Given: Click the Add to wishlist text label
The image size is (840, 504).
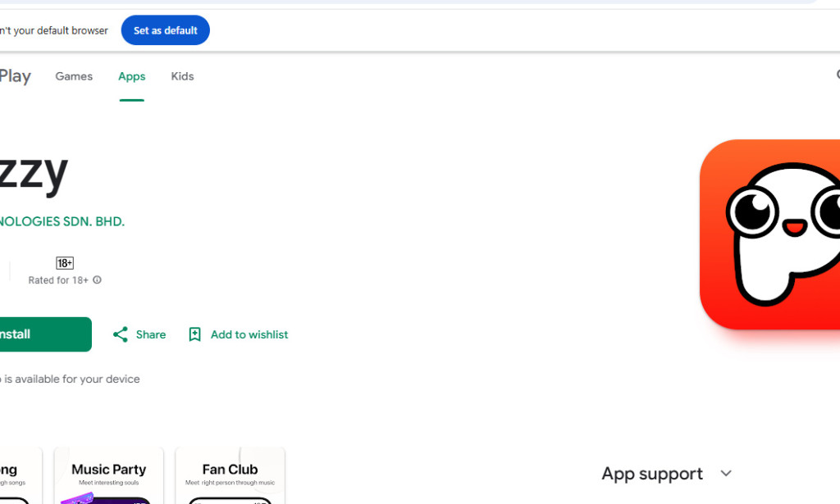Looking at the screenshot, I should pyautogui.click(x=249, y=334).
